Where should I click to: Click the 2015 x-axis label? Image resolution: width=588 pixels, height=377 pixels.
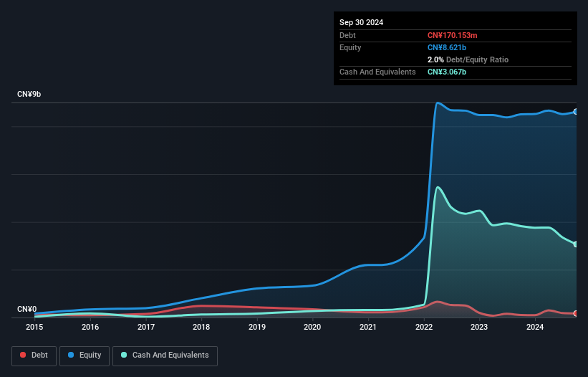tap(34, 327)
